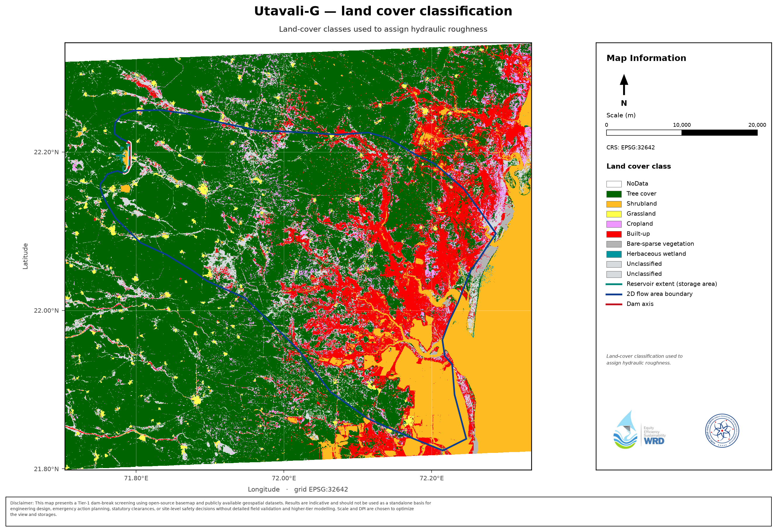777x532 pixels.
Task: Click the Reservoir extent legend line
Action: [614, 284]
